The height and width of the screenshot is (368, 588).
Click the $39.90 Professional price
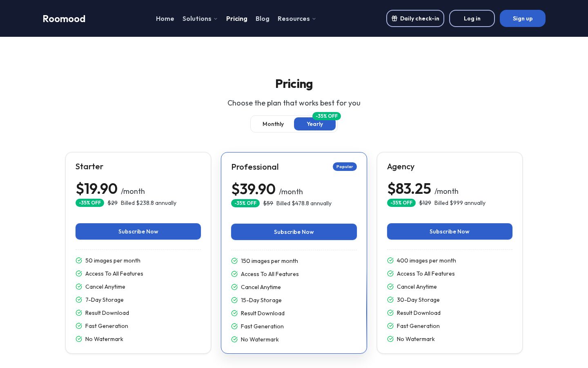coord(254,189)
